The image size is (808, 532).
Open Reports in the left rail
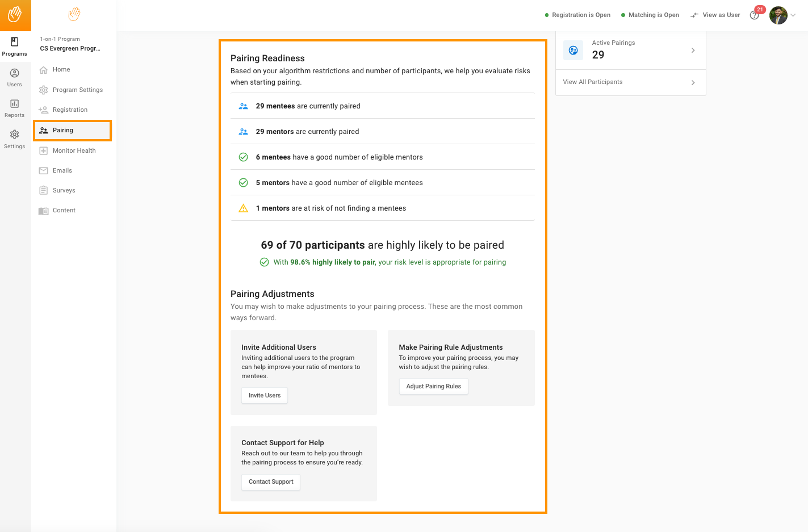click(15, 108)
